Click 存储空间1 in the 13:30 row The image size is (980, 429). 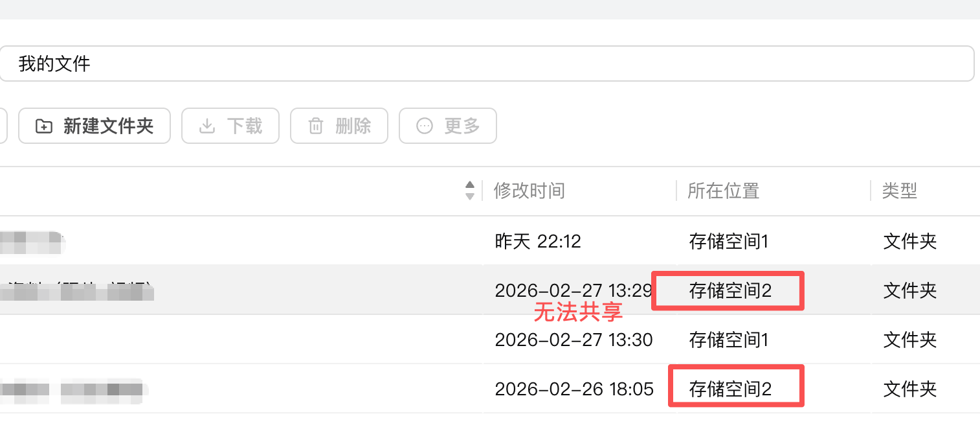pos(728,340)
